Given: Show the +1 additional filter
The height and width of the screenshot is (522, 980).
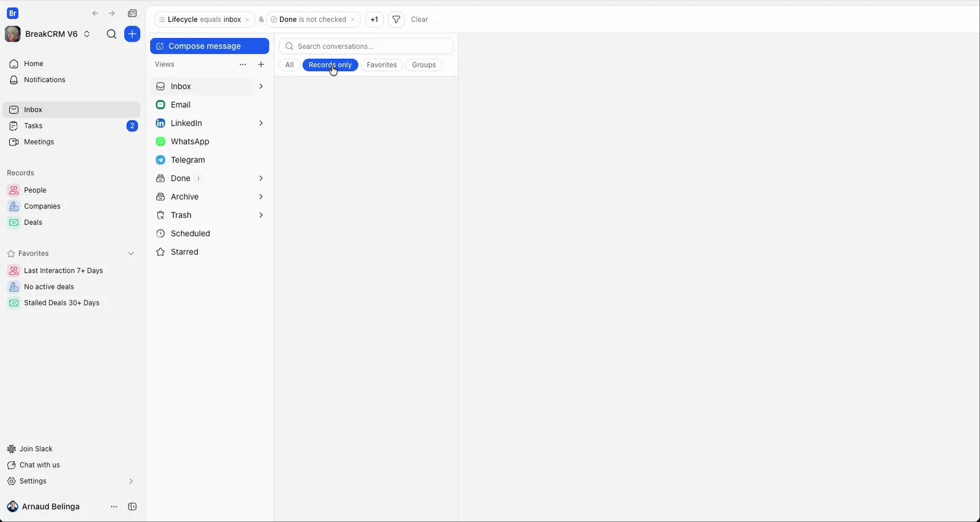Looking at the screenshot, I should coord(374,20).
